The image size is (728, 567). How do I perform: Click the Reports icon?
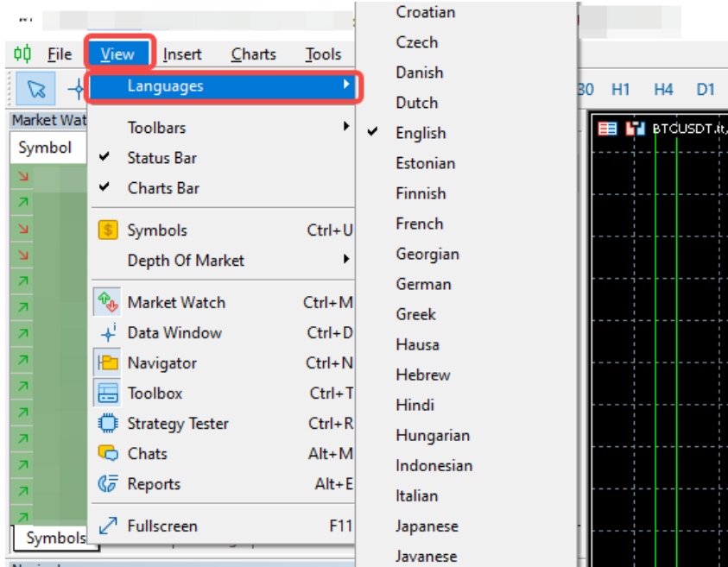[108, 484]
